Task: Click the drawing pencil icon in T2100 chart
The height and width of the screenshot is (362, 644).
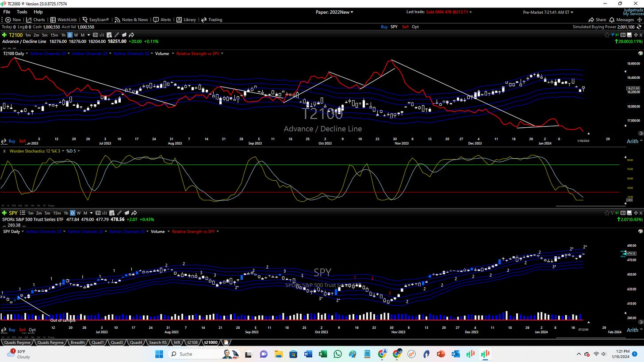Action: click(117, 35)
